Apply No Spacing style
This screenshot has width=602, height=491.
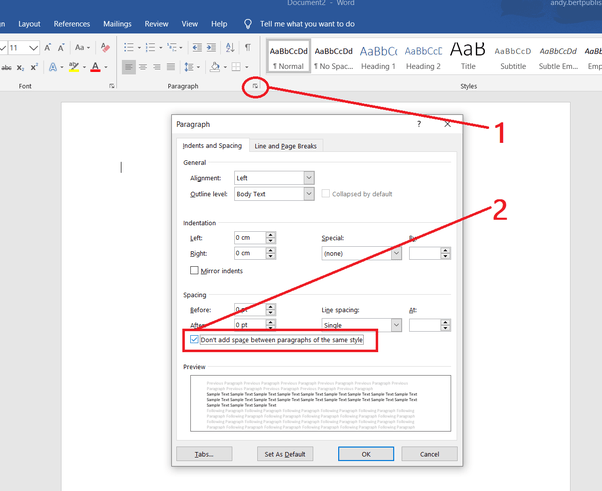333,57
